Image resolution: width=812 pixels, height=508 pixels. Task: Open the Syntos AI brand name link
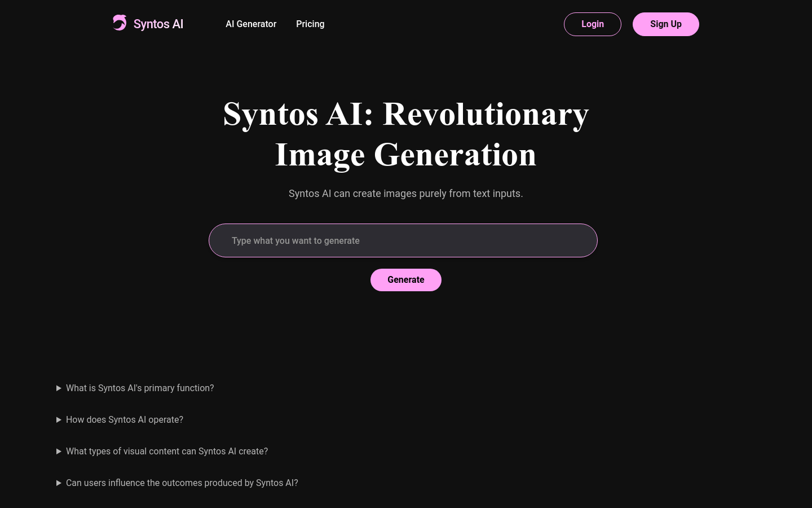point(158,24)
